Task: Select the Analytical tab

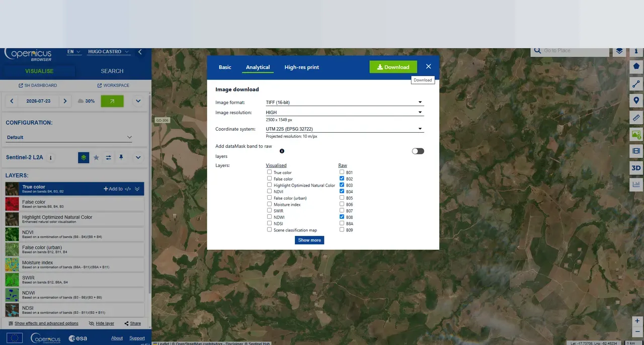Action: click(x=258, y=67)
